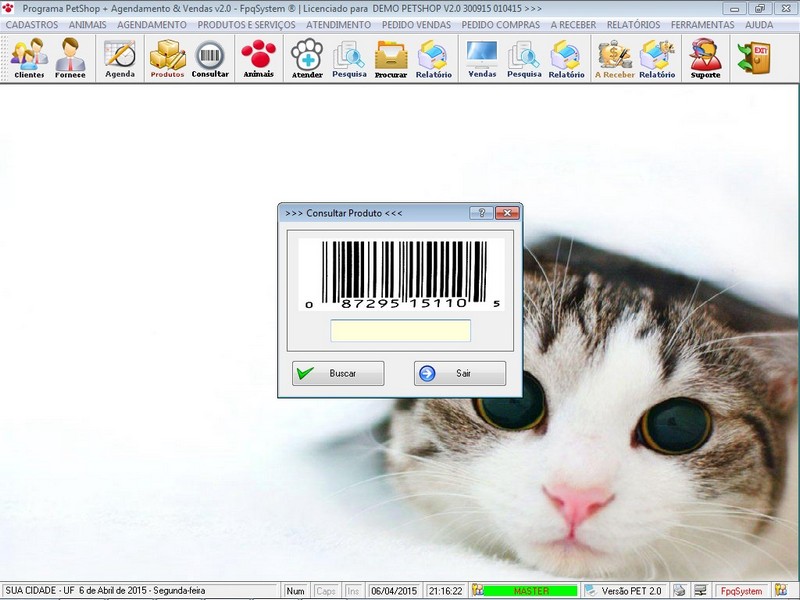Minimize the main PetShop window
The width and height of the screenshot is (800, 600).
[x=734, y=8]
